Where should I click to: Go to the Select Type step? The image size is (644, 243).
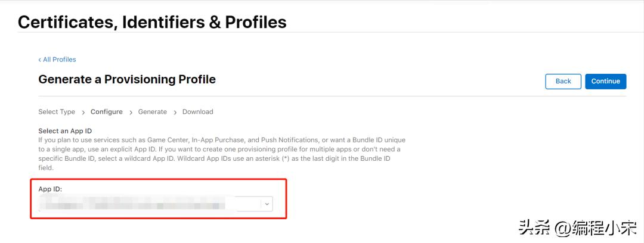click(57, 112)
